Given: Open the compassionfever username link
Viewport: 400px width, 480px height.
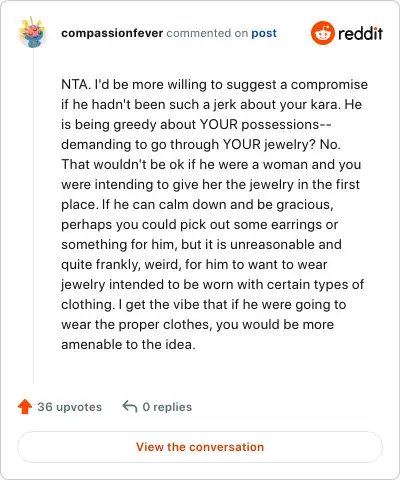Looking at the screenshot, I should [112, 33].
